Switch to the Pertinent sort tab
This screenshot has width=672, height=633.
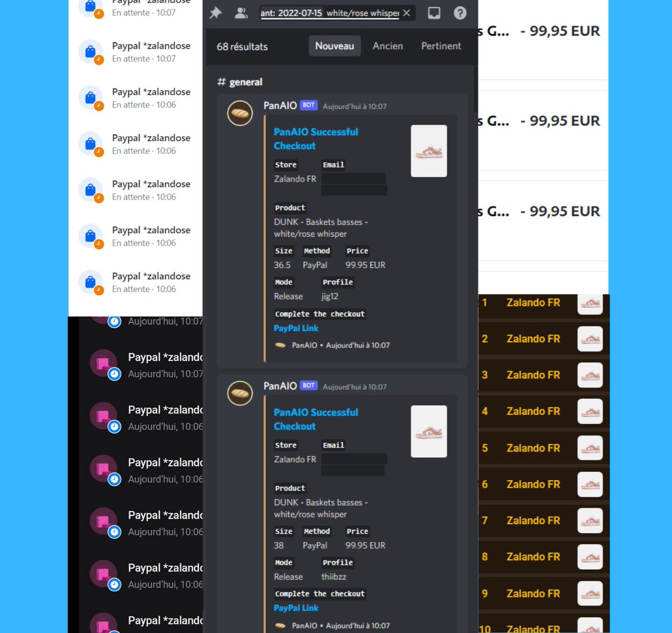[441, 46]
